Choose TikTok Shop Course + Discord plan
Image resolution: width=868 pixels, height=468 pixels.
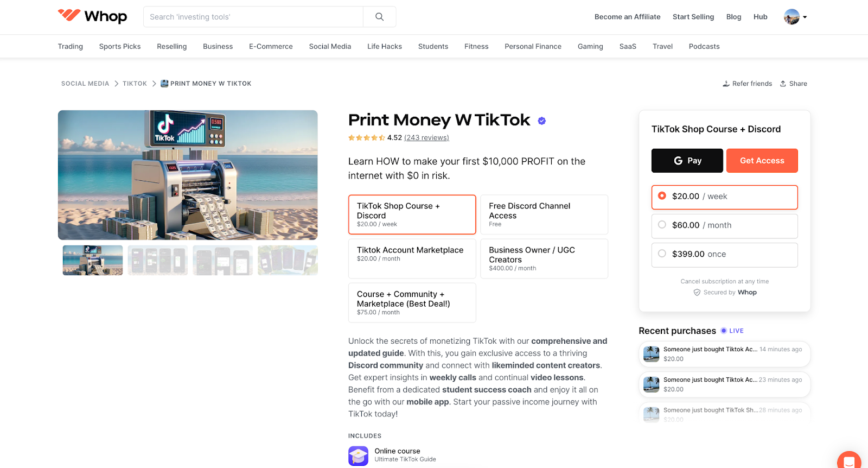[412, 214]
